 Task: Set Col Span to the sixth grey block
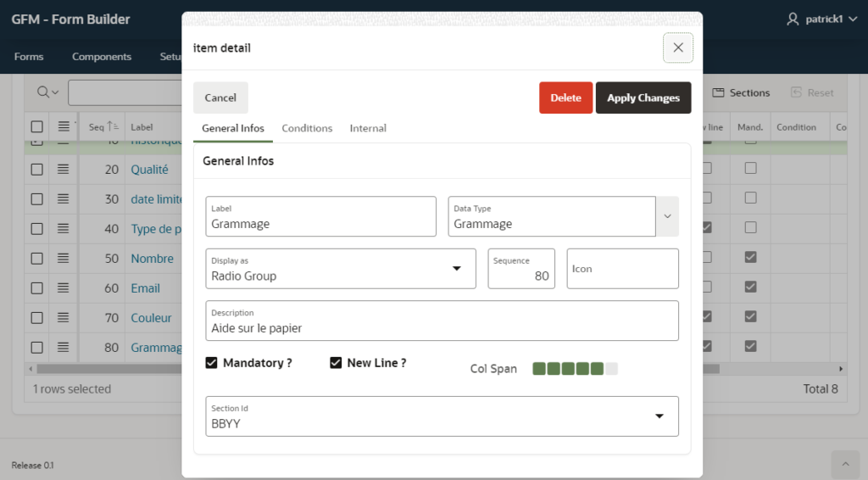coord(611,369)
